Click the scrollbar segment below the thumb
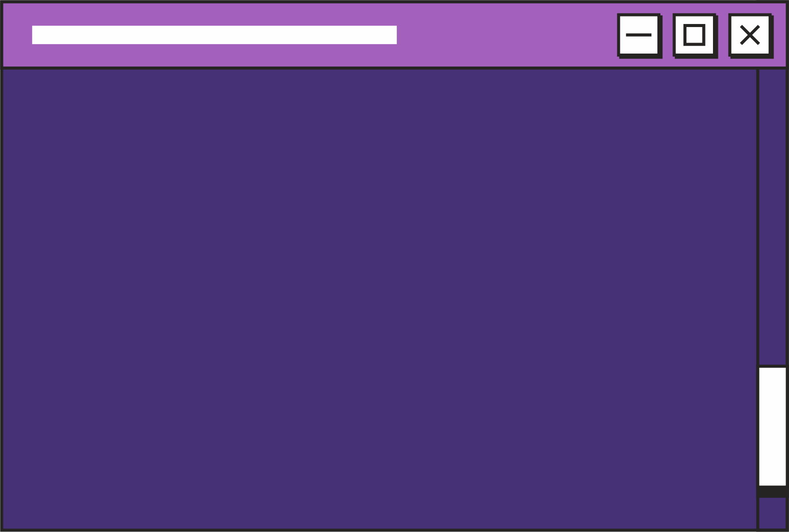Viewport: 789px width, 532px height. coord(772,513)
